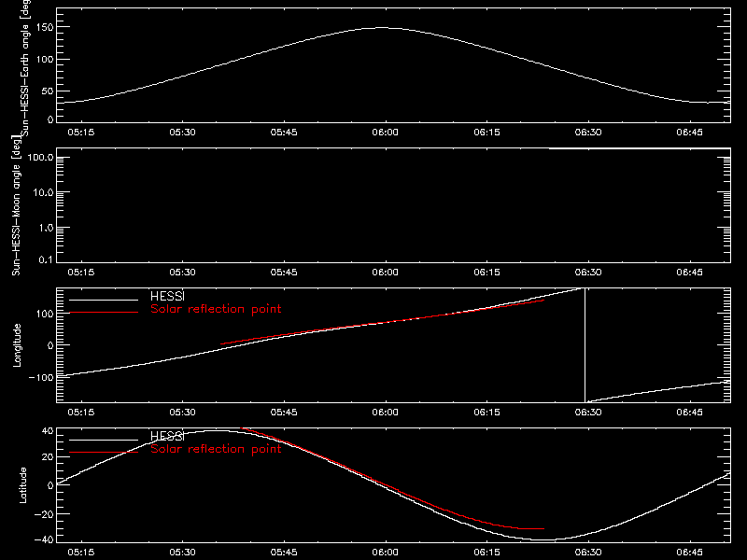The width and height of the screenshot is (747, 560).
Task: Click 0.1 tick on Moon angle axis
Action: (x=46, y=259)
